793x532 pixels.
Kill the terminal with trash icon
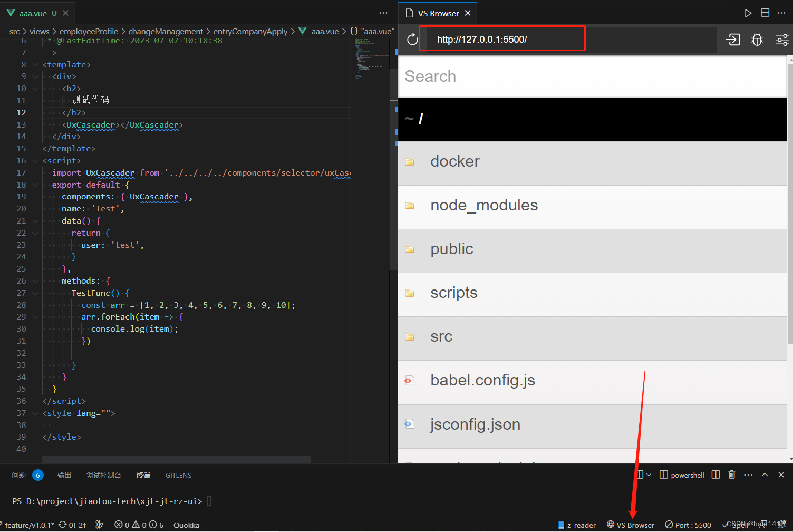coord(731,475)
